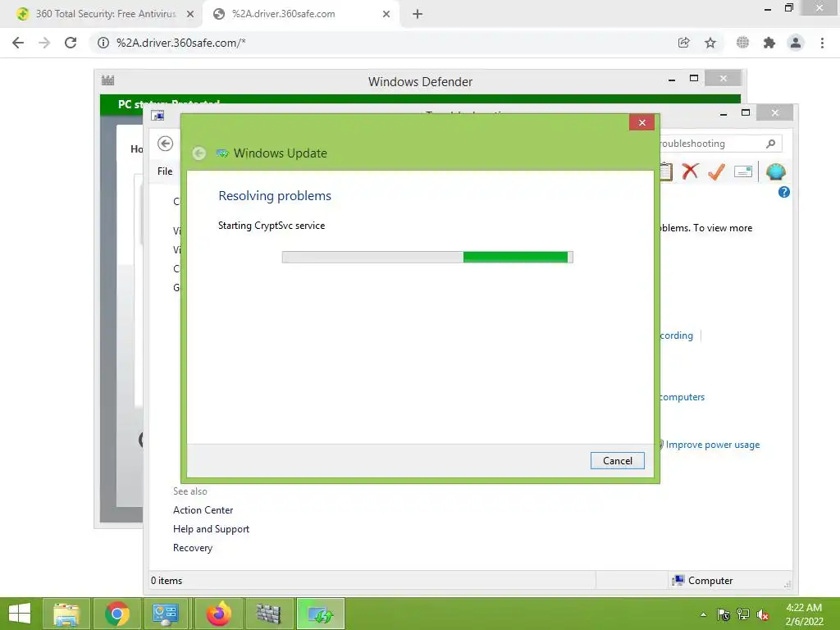Open Windows Update troubleshooter taskbar icon
The image size is (840, 630).
click(321, 614)
